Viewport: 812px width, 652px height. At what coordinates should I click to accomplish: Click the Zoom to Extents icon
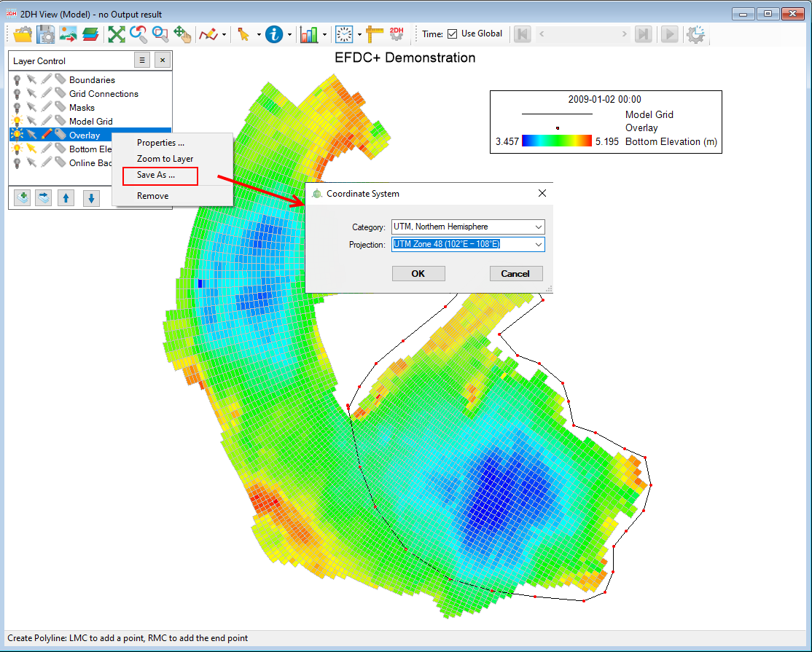(117, 34)
